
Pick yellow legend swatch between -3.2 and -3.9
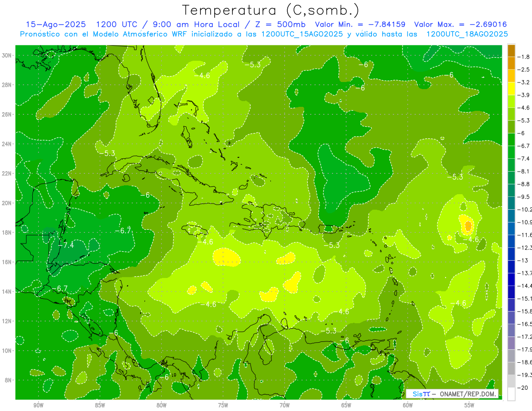click(x=511, y=89)
